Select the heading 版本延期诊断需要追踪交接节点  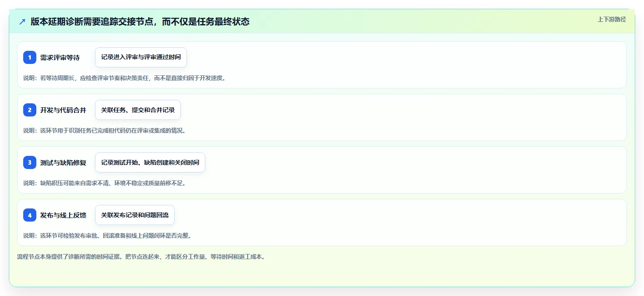click(x=140, y=21)
